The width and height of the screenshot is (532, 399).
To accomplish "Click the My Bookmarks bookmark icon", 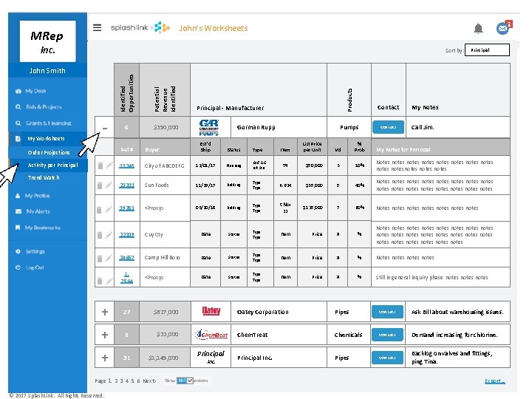I will [x=18, y=228].
